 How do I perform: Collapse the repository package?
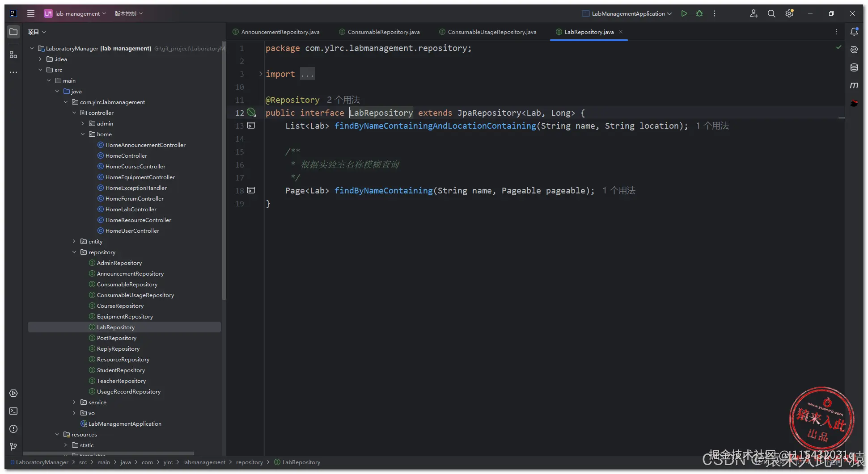tap(74, 252)
